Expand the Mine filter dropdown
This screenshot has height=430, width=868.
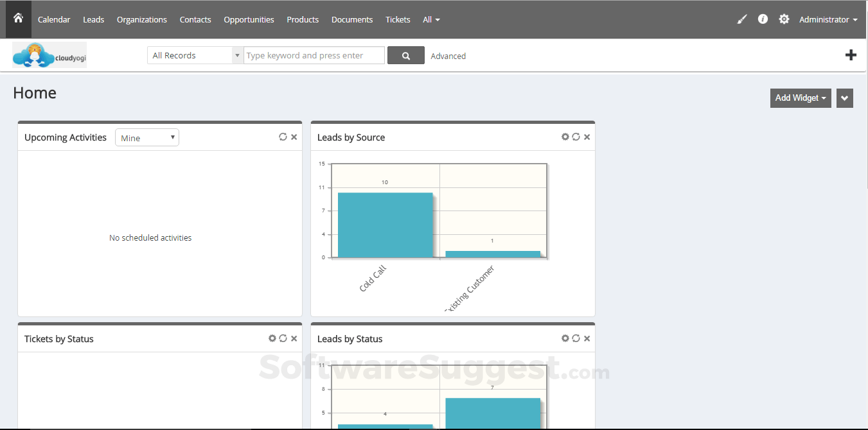pos(147,137)
